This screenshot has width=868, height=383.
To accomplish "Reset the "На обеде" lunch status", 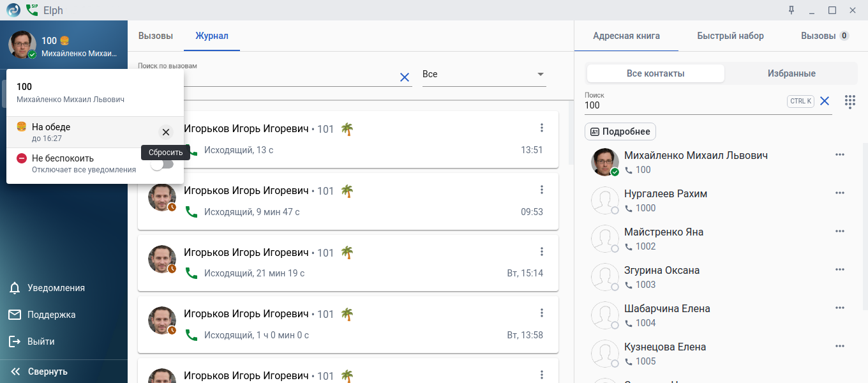I will pos(166,132).
